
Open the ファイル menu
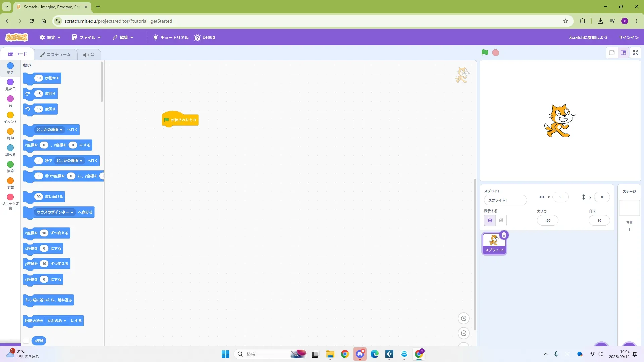[x=86, y=37]
